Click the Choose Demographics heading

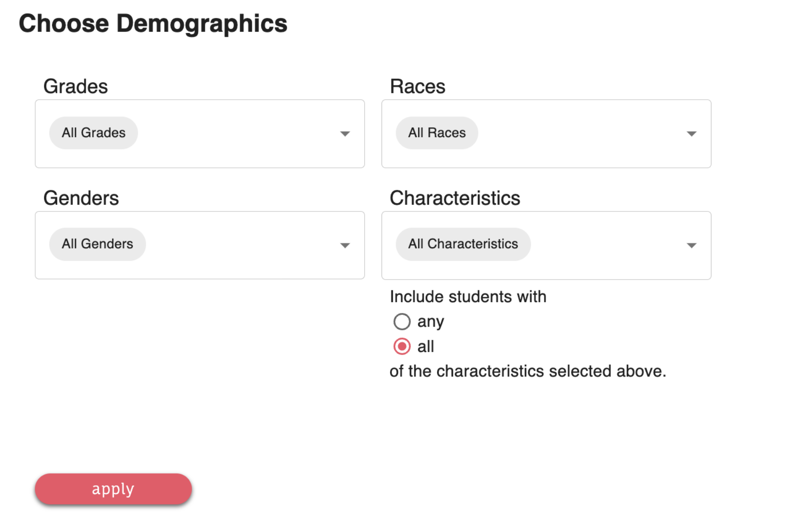(x=153, y=23)
